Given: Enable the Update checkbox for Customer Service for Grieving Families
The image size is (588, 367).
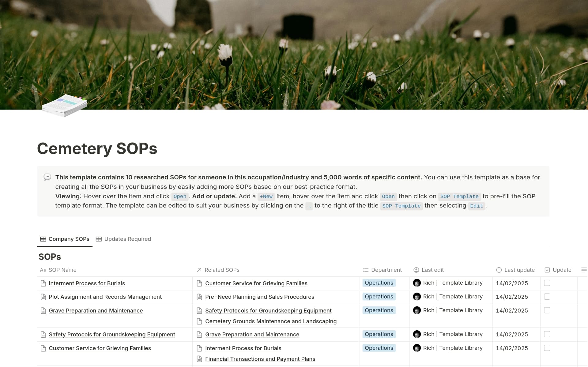Looking at the screenshot, I should (547, 348).
